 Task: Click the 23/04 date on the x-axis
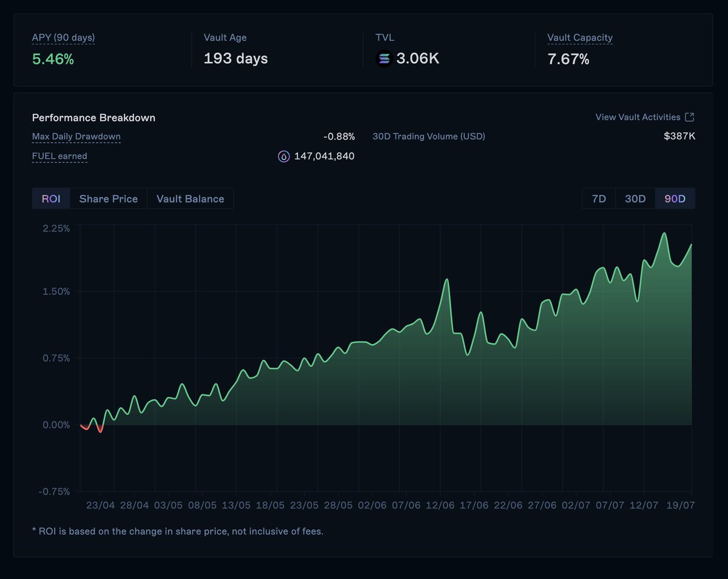pos(101,506)
